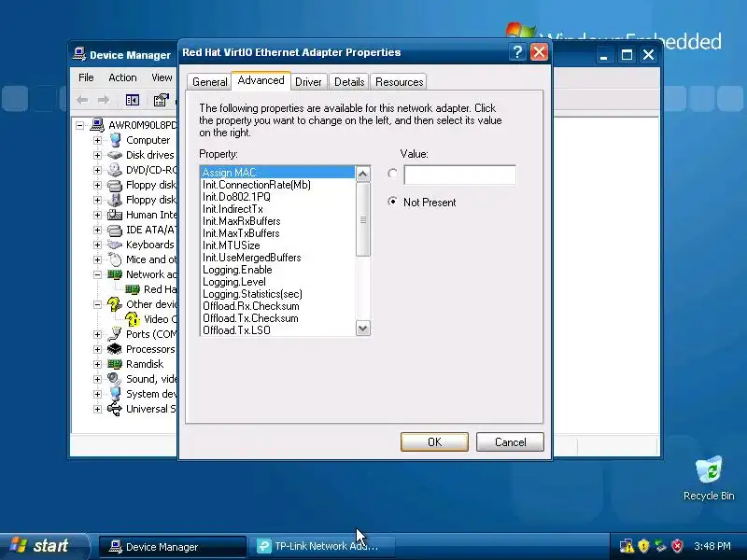Click the Mice and other pointing devices icon
This screenshot has width=747, height=560.
point(115,259)
